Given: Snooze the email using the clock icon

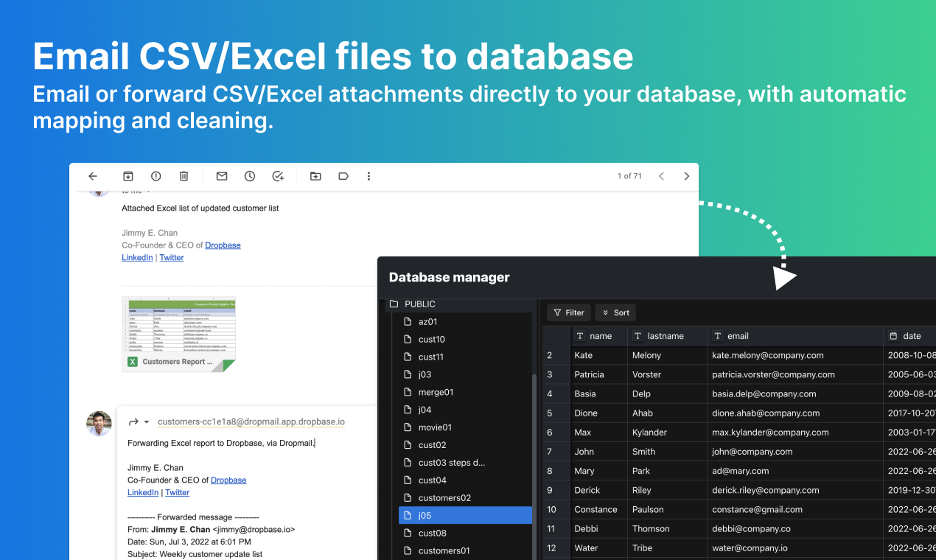Looking at the screenshot, I should coord(250,176).
